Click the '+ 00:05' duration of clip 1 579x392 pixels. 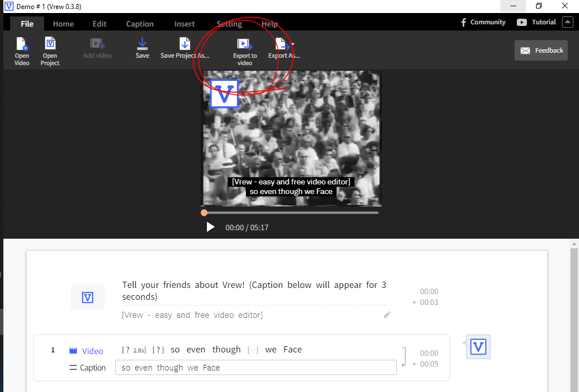(x=425, y=364)
